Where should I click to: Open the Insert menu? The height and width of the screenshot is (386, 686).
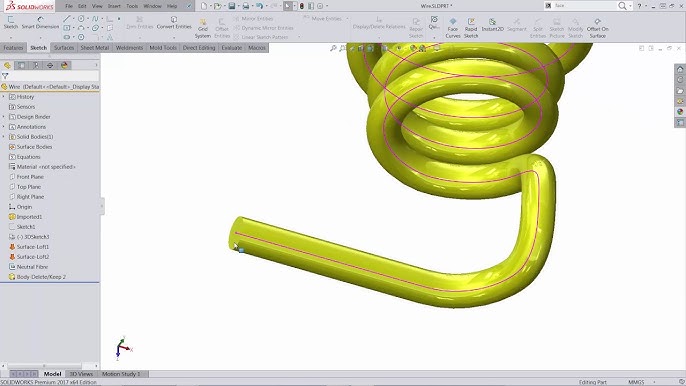[x=114, y=6]
